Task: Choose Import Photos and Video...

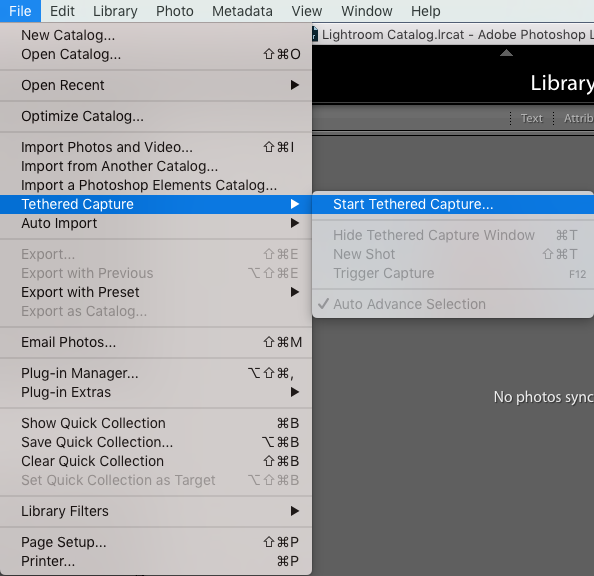Action: pyautogui.click(x=156, y=147)
